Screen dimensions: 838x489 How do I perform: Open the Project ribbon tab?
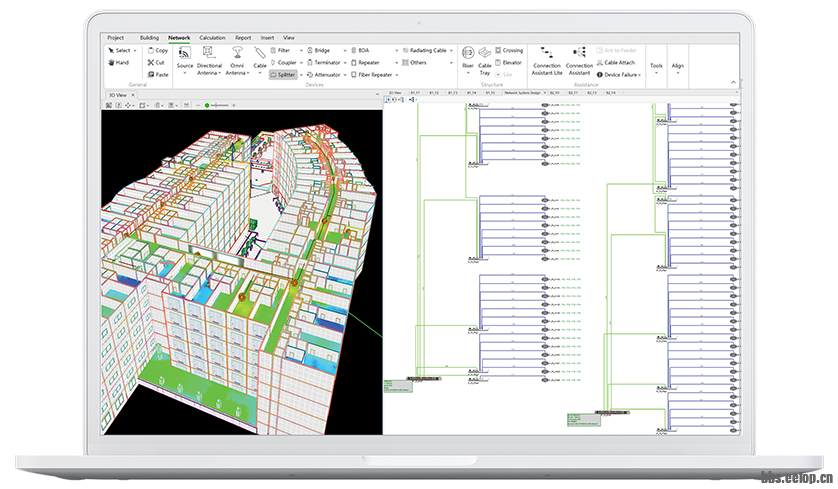tap(115, 38)
